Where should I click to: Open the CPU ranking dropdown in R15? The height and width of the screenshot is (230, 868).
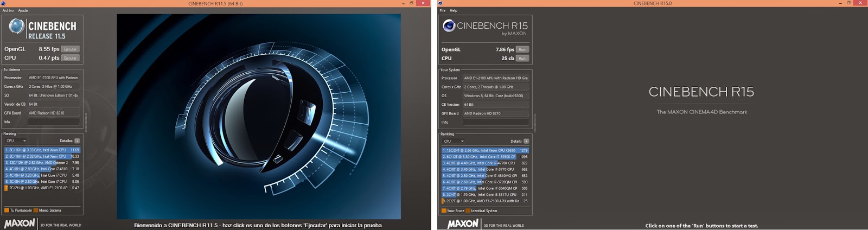(x=454, y=141)
